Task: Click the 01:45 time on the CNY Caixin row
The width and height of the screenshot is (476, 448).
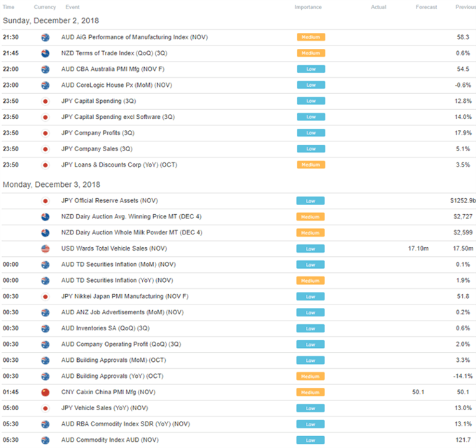Action: (10, 392)
